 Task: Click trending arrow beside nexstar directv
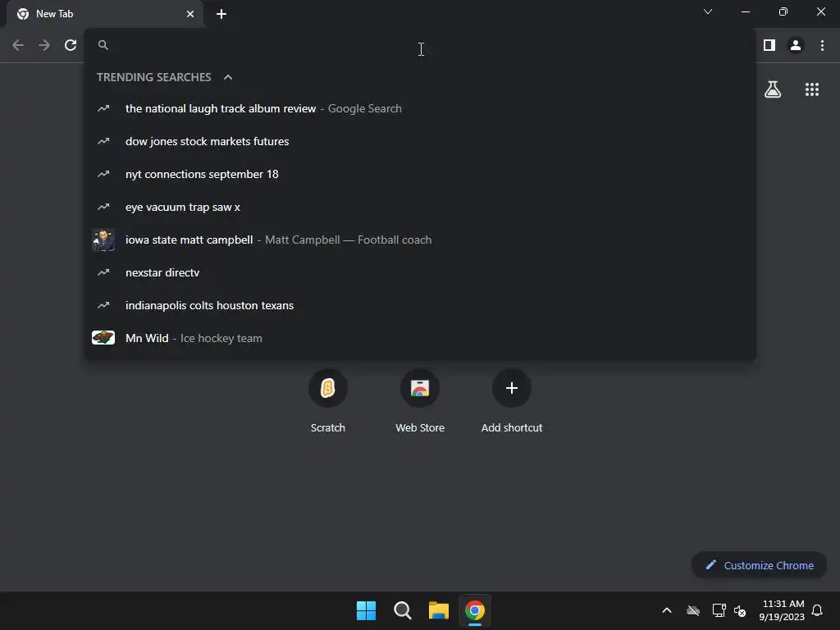(x=103, y=272)
